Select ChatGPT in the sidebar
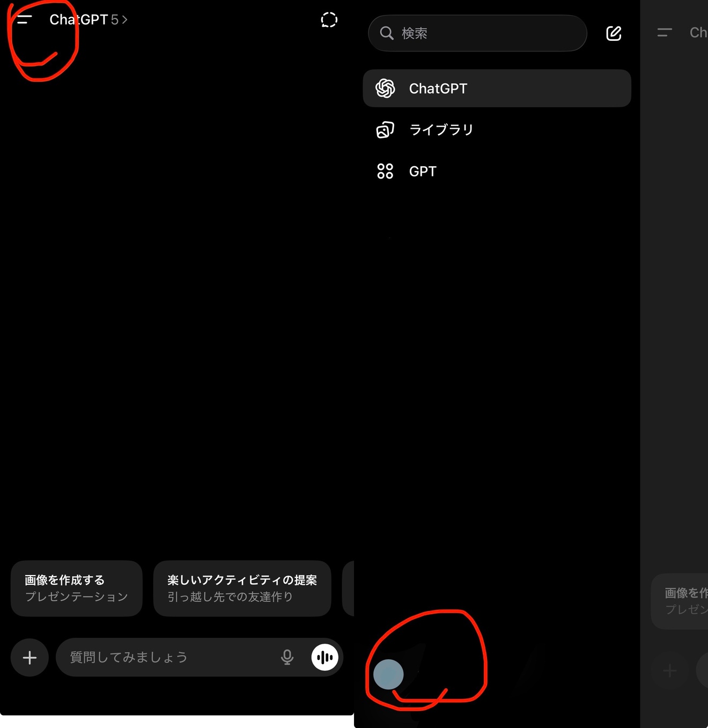The height and width of the screenshot is (728, 708). tap(497, 88)
